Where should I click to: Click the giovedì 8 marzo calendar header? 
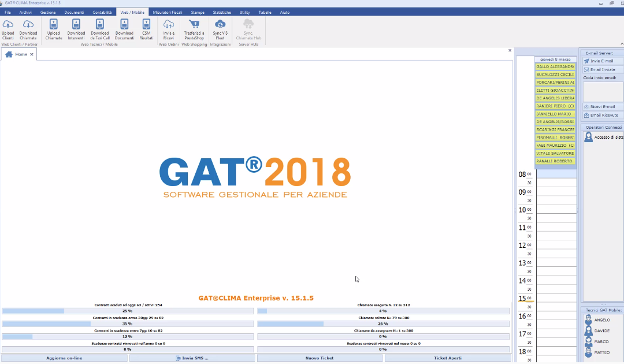click(x=555, y=60)
